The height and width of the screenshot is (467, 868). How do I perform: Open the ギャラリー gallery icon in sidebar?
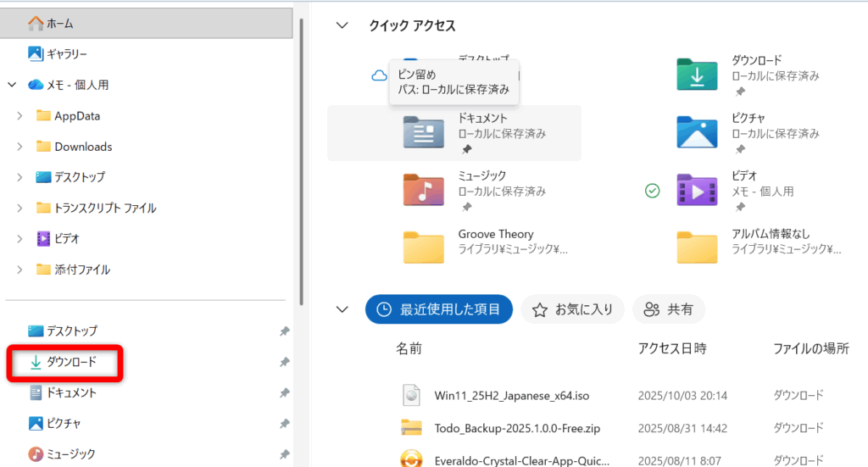point(36,53)
